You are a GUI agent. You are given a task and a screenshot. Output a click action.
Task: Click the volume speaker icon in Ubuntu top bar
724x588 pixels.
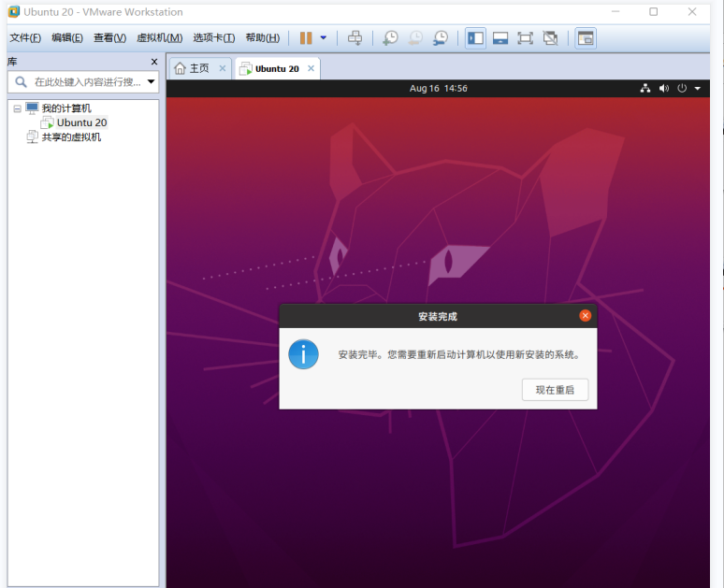664,88
